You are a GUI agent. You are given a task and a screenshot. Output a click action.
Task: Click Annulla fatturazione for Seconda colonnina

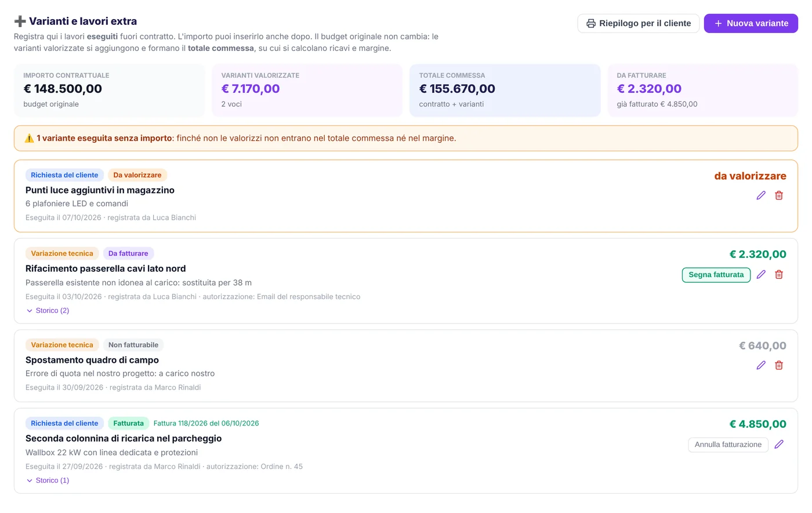point(728,445)
